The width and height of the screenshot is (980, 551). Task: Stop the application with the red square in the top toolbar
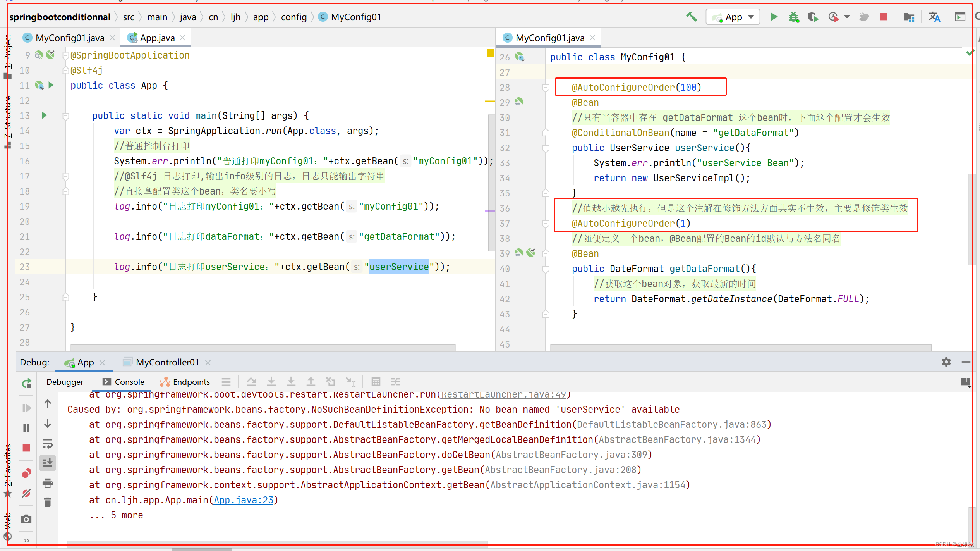tap(883, 17)
